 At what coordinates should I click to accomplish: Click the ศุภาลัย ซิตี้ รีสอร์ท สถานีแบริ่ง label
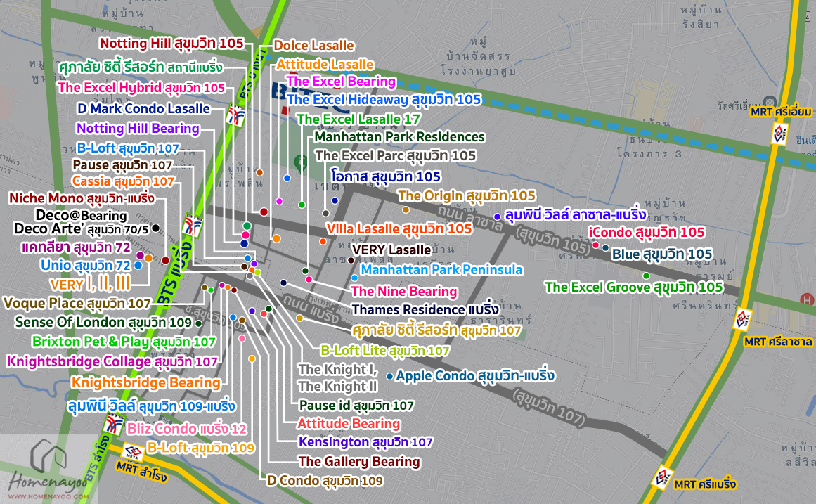click(141, 67)
